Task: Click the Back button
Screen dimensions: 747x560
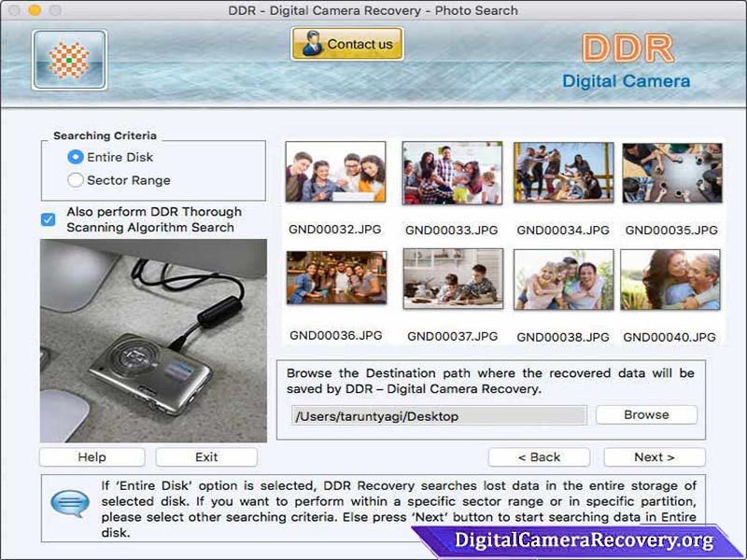Action: tap(539, 457)
